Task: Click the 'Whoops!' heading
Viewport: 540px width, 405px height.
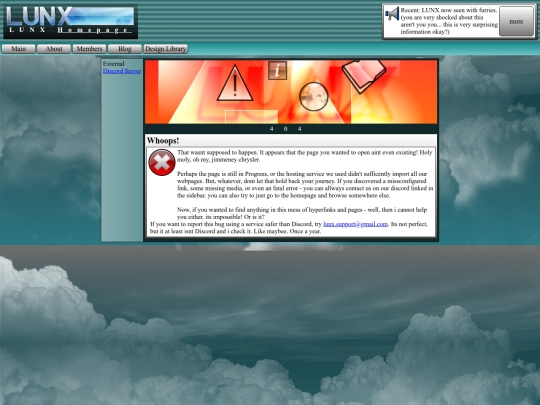Action: (163, 141)
